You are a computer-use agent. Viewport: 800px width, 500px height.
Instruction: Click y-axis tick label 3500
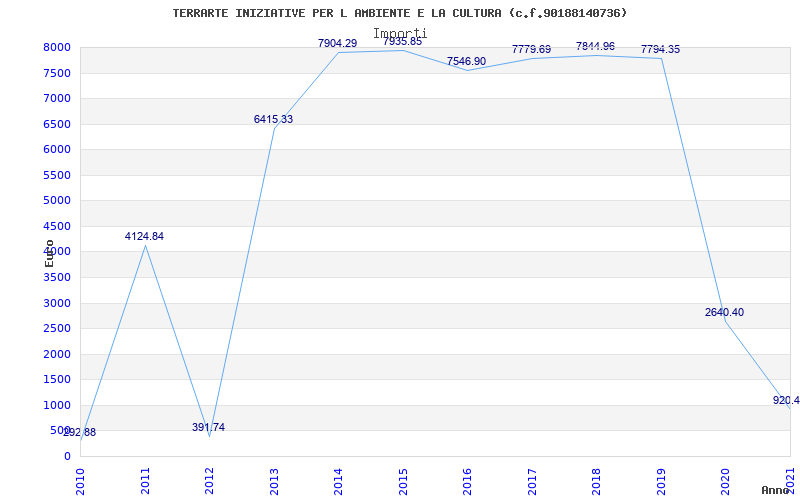[57, 278]
